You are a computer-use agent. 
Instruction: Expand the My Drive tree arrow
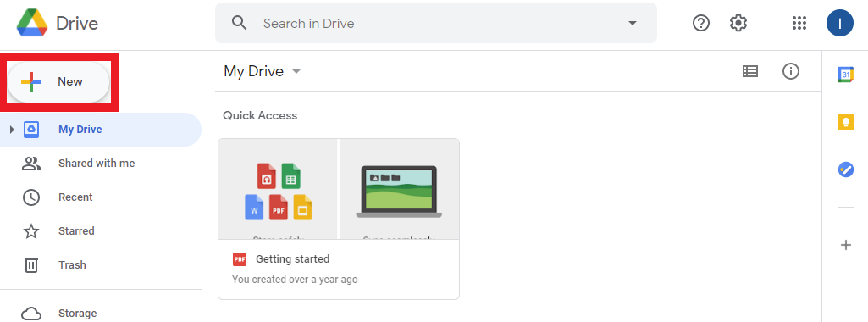point(12,130)
